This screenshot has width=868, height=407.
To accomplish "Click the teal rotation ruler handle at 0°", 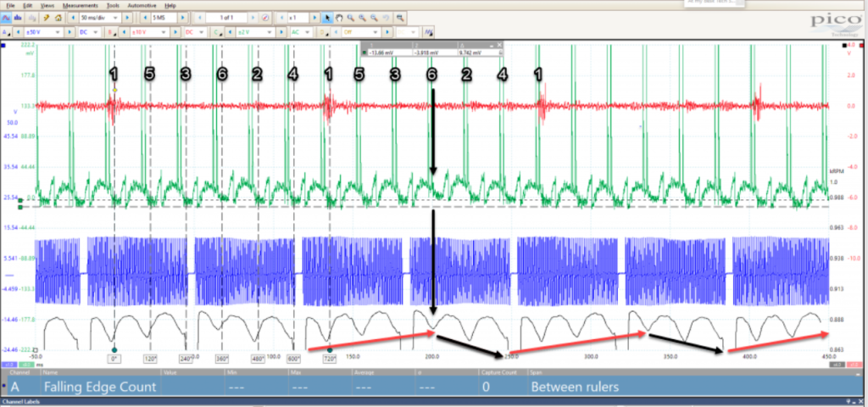I will coord(114,350).
